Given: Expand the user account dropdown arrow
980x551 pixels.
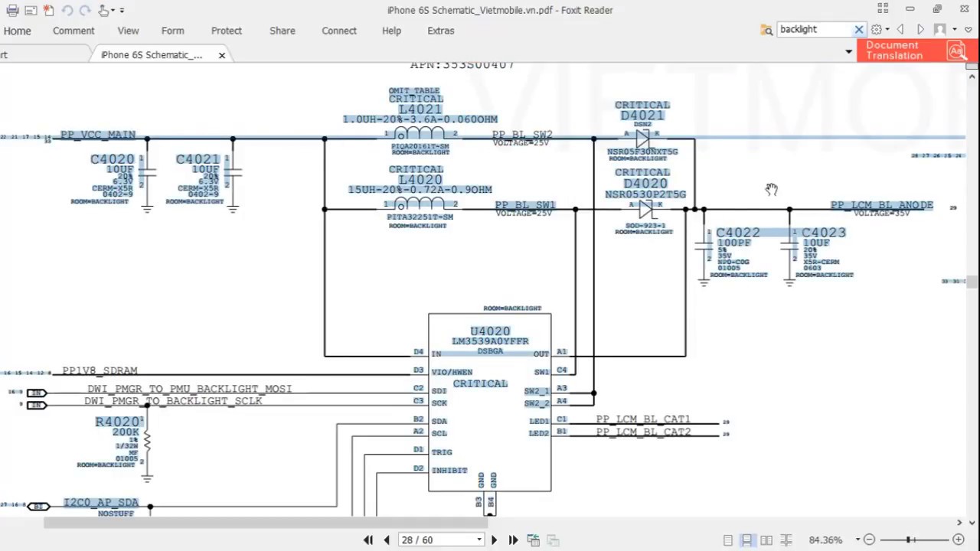Looking at the screenshot, I should click(953, 30).
